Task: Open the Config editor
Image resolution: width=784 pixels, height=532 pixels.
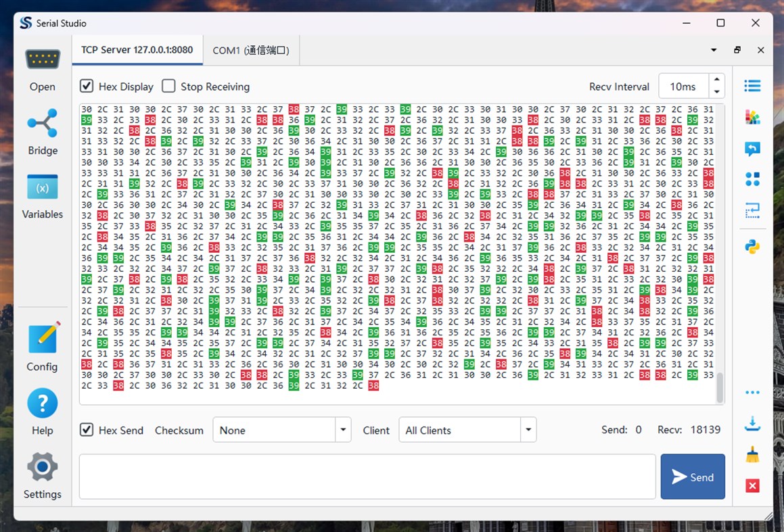Action: click(43, 347)
